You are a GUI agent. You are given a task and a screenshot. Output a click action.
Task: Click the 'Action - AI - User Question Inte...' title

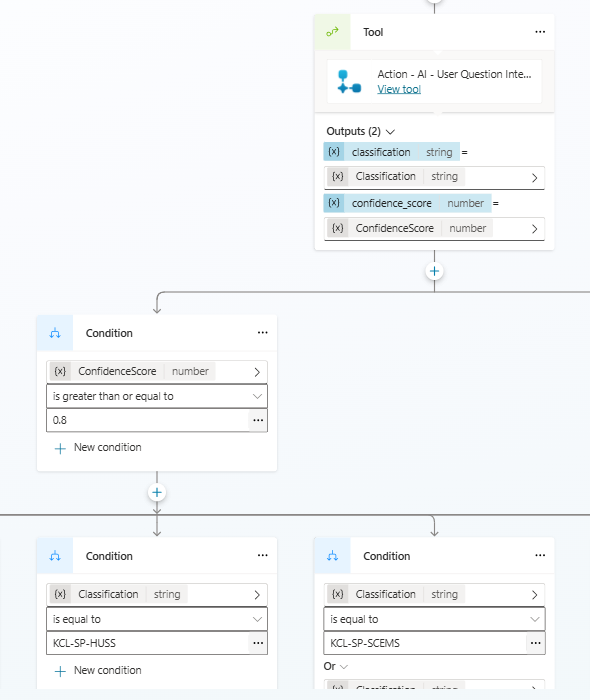[x=454, y=74]
